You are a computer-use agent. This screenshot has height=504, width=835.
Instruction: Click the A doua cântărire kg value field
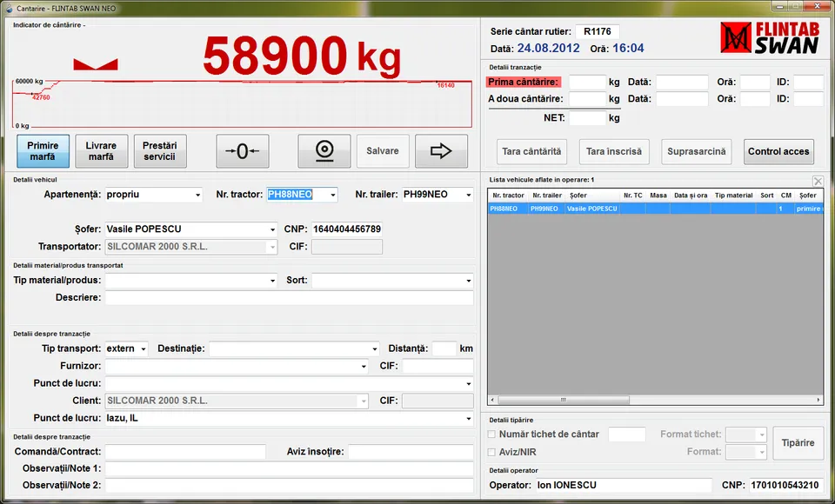[x=587, y=99]
